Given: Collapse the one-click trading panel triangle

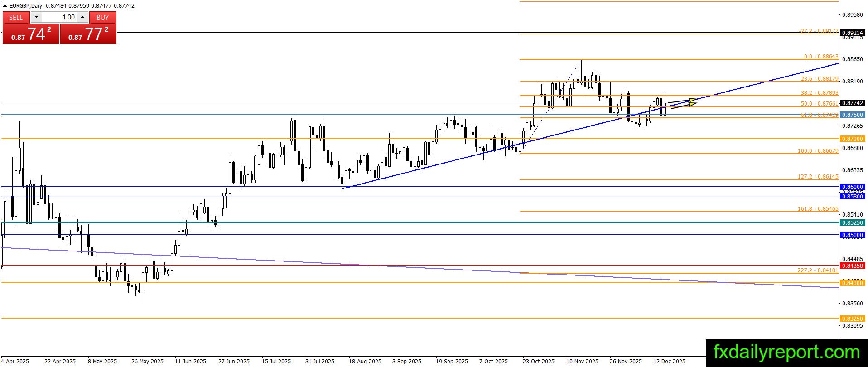Looking at the screenshot, I should click(x=5, y=6).
